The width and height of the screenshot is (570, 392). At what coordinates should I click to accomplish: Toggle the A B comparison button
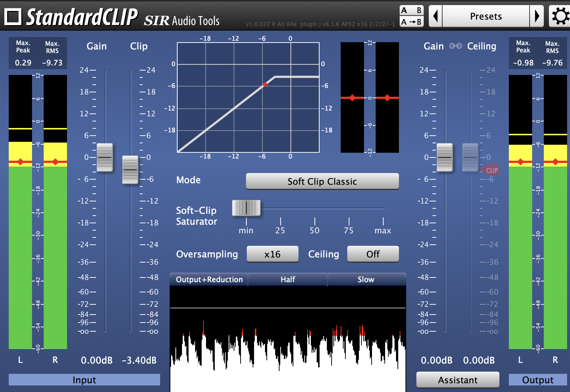point(412,10)
